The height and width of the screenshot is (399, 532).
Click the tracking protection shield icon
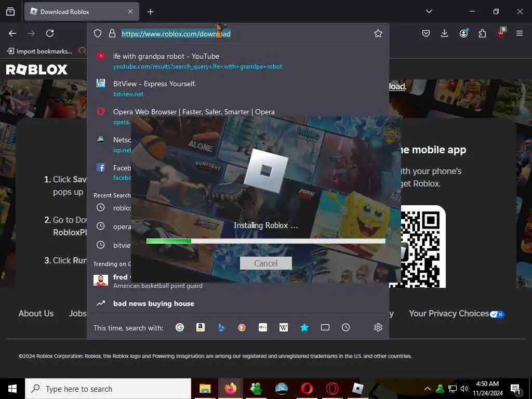pyautogui.click(x=98, y=33)
